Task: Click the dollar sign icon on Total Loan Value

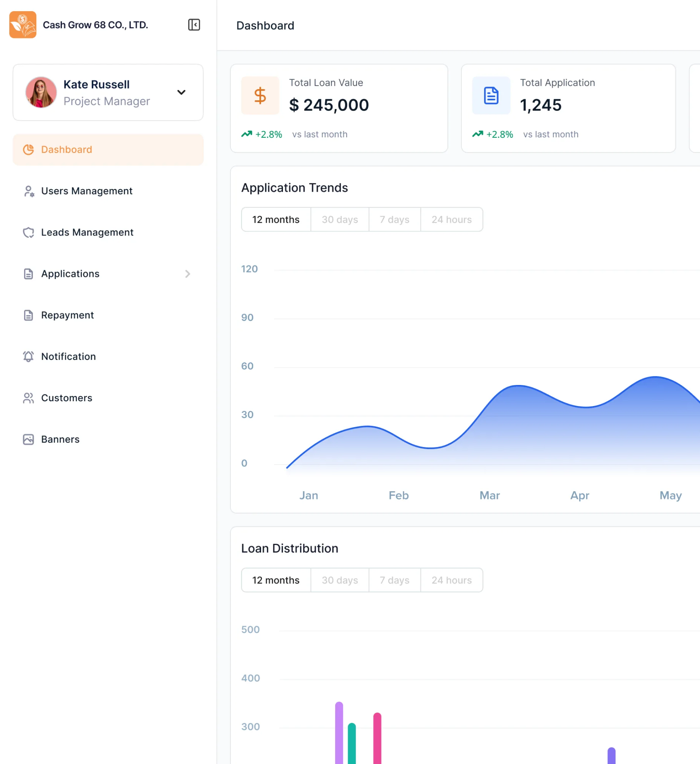Action: click(260, 95)
